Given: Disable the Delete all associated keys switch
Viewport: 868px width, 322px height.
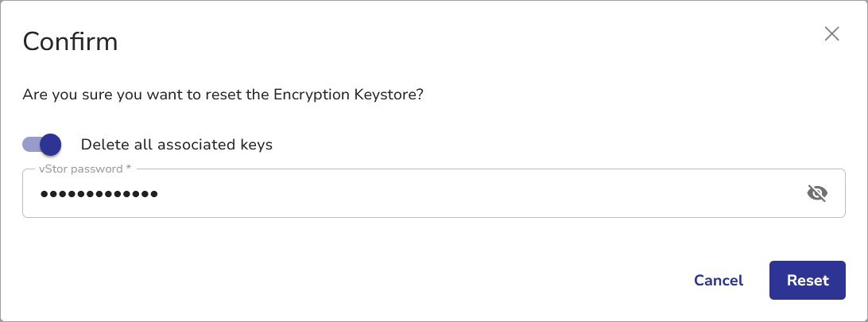Looking at the screenshot, I should 42,145.
